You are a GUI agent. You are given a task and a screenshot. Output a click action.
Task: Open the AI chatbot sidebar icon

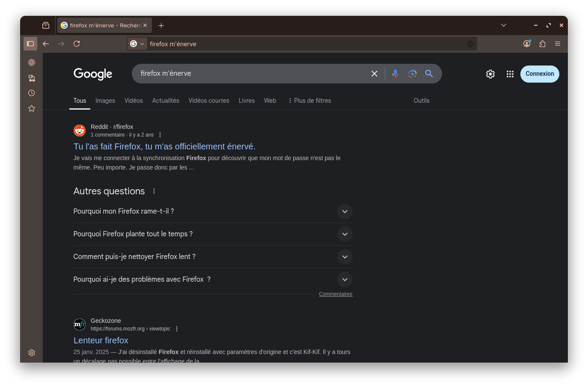point(32,63)
